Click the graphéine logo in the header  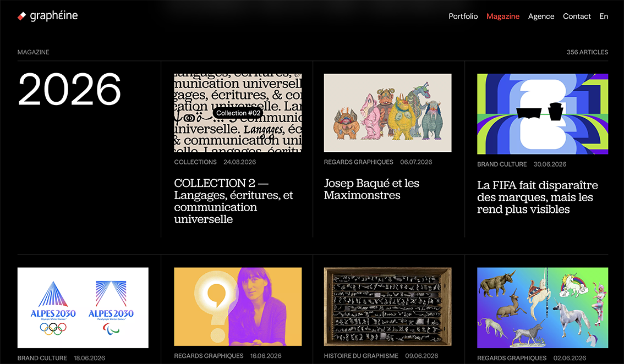pyautogui.click(x=48, y=16)
